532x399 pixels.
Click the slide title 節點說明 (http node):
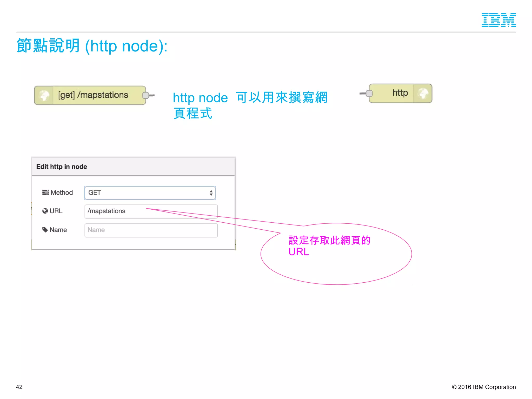tap(92, 46)
